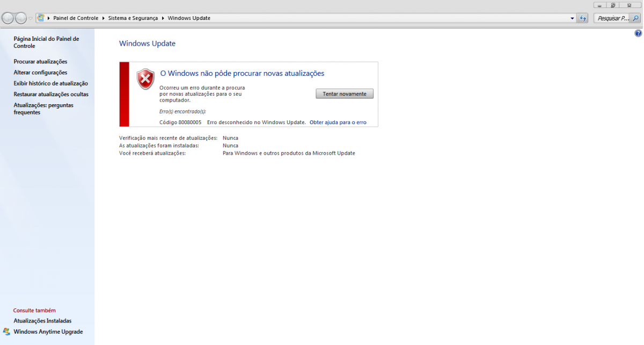Viewport: 644px width, 345px height.
Task: Go to Painel de Controle breadcrumb
Action: [76, 18]
